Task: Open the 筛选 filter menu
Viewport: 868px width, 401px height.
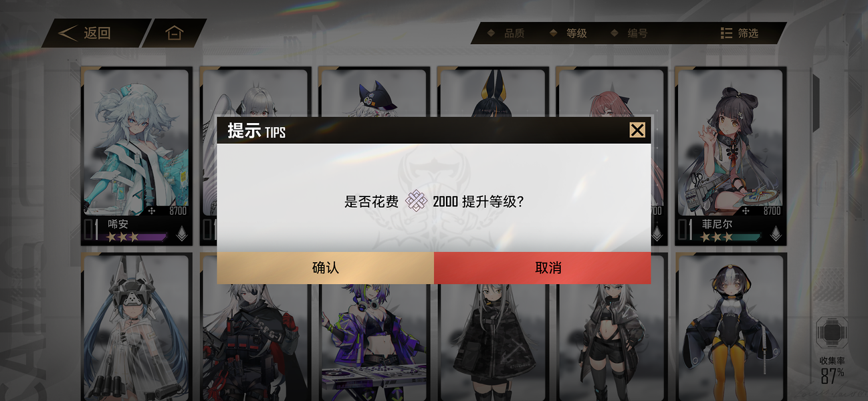Action: tap(740, 33)
